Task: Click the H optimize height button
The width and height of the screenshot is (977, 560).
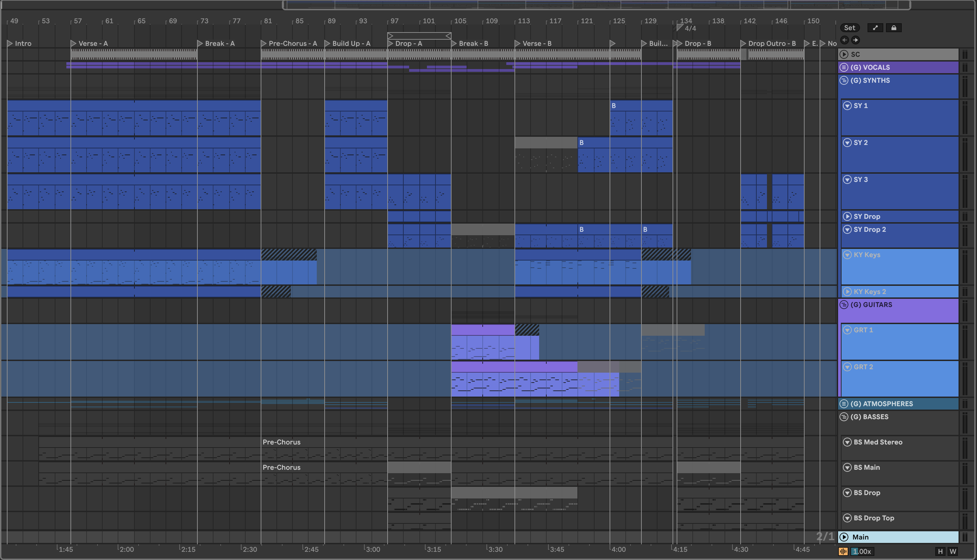Action: 940,551
